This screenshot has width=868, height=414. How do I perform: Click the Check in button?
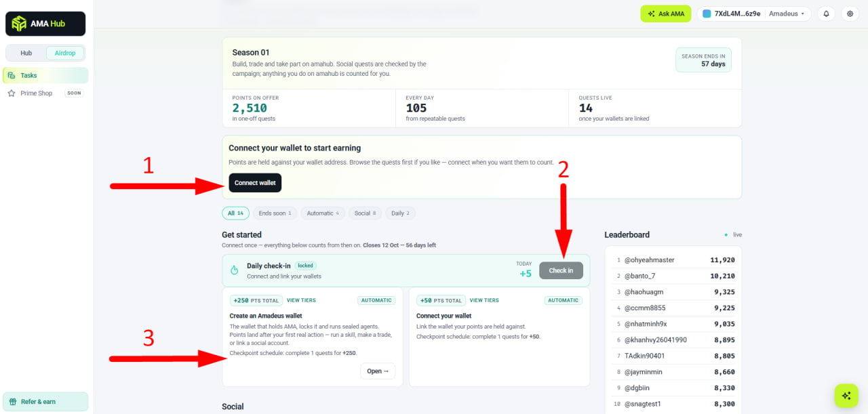tap(561, 270)
